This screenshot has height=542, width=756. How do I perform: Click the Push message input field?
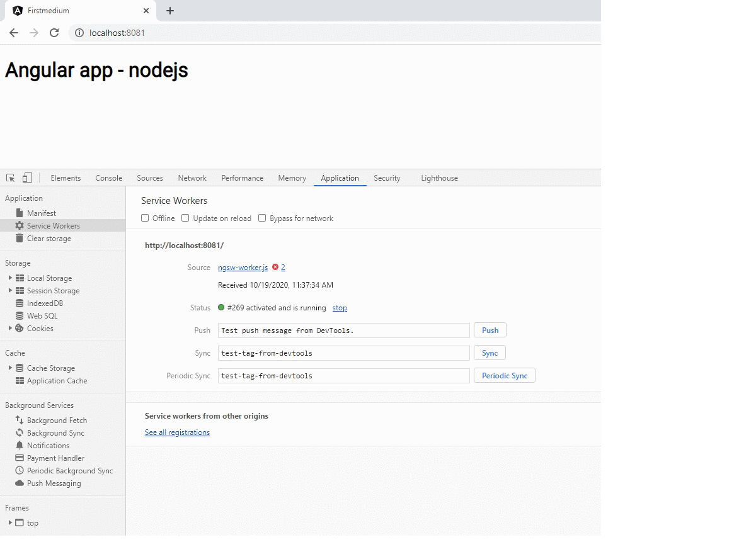point(344,330)
